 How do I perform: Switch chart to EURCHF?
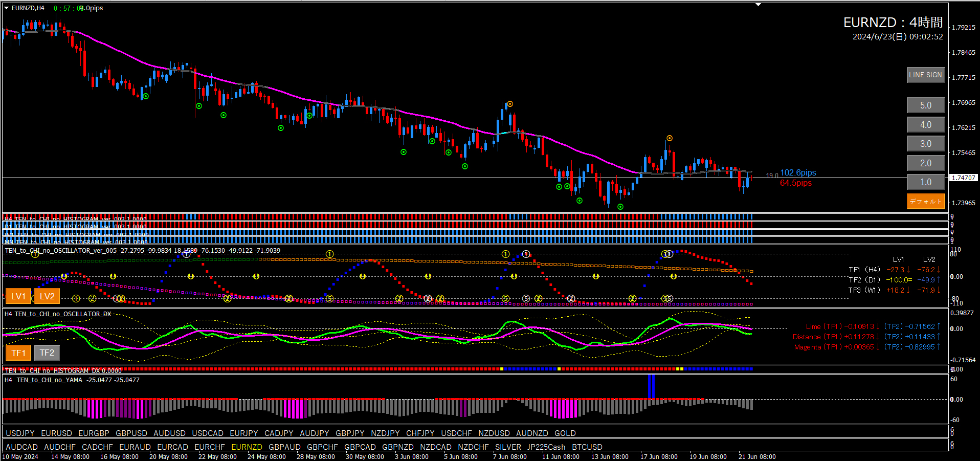point(210,447)
